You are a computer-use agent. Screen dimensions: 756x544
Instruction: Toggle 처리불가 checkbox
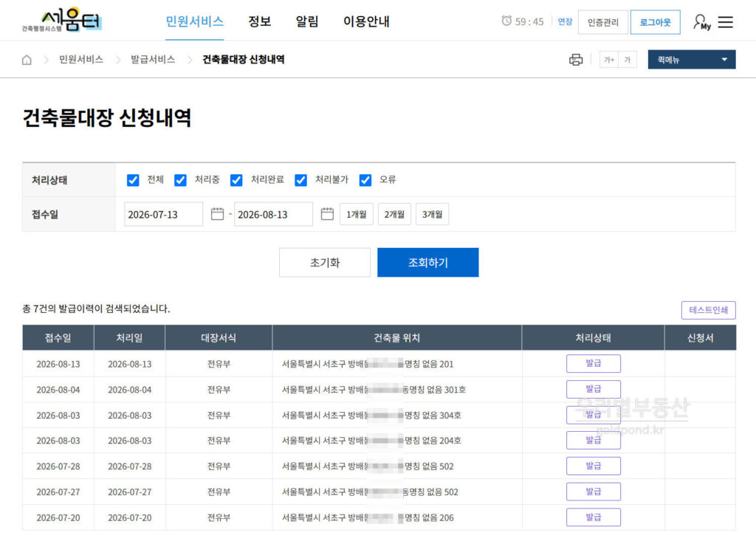click(301, 180)
